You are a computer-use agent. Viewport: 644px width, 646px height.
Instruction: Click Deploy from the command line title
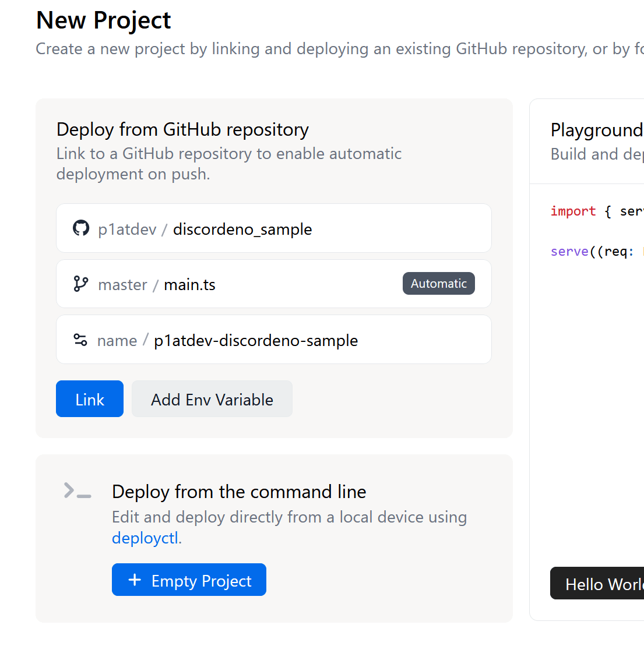point(239,492)
